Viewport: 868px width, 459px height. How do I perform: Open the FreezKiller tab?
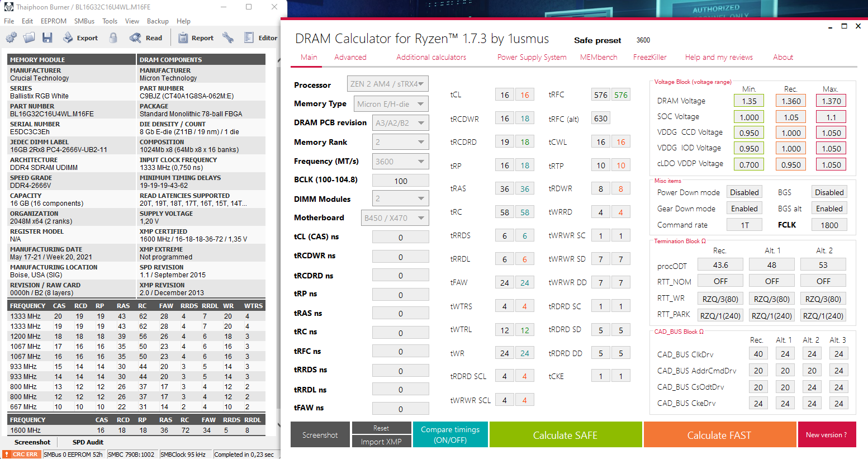(649, 57)
